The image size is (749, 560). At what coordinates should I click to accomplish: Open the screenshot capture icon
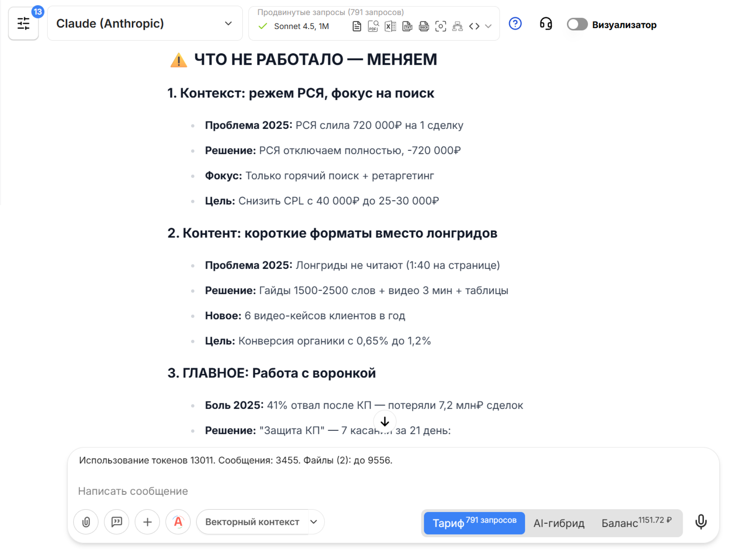tap(441, 26)
